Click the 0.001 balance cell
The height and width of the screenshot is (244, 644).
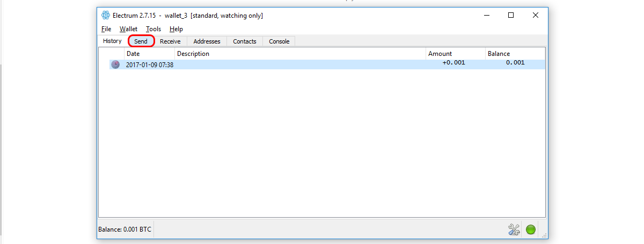coord(515,63)
